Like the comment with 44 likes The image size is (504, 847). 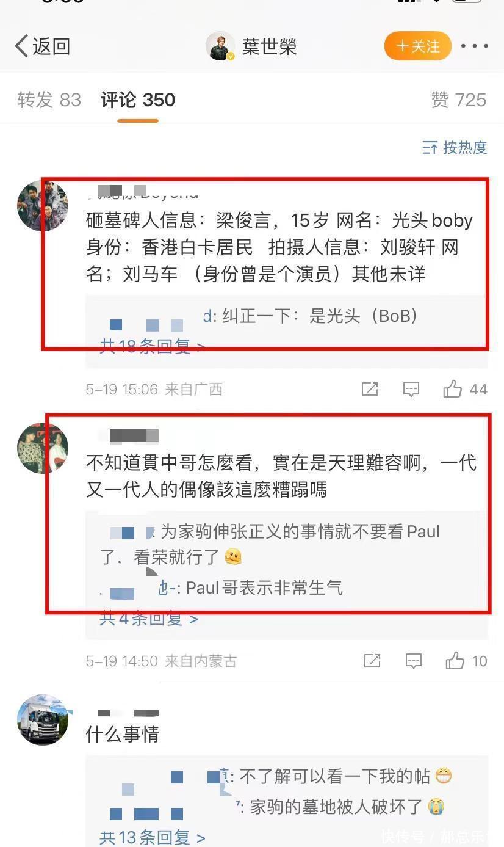click(x=453, y=389)
